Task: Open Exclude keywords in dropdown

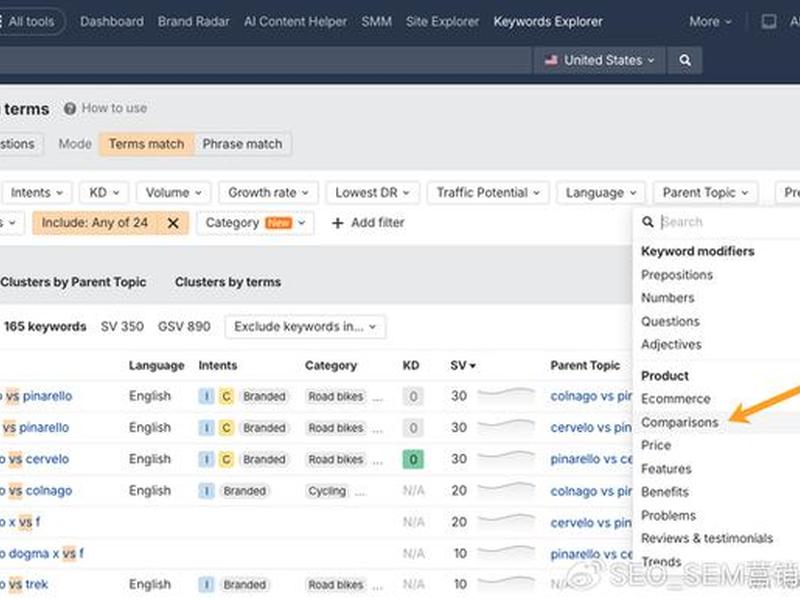Action: point(305,327)
